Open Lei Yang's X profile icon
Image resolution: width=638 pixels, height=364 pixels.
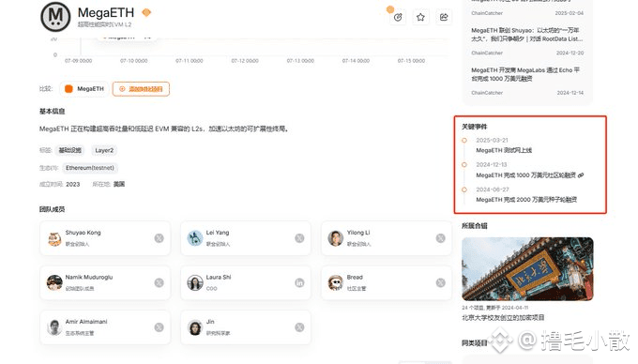(x=299, y=238)
